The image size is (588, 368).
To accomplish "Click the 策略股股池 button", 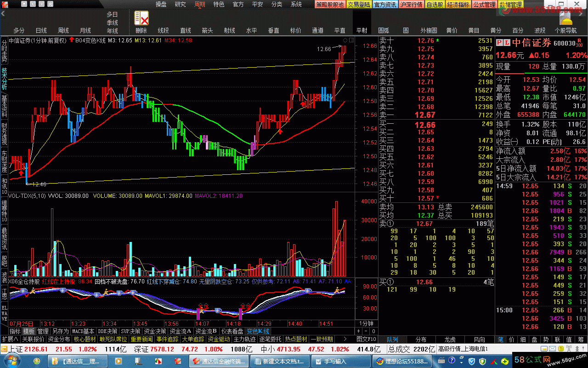I will (x=330, y=5).
